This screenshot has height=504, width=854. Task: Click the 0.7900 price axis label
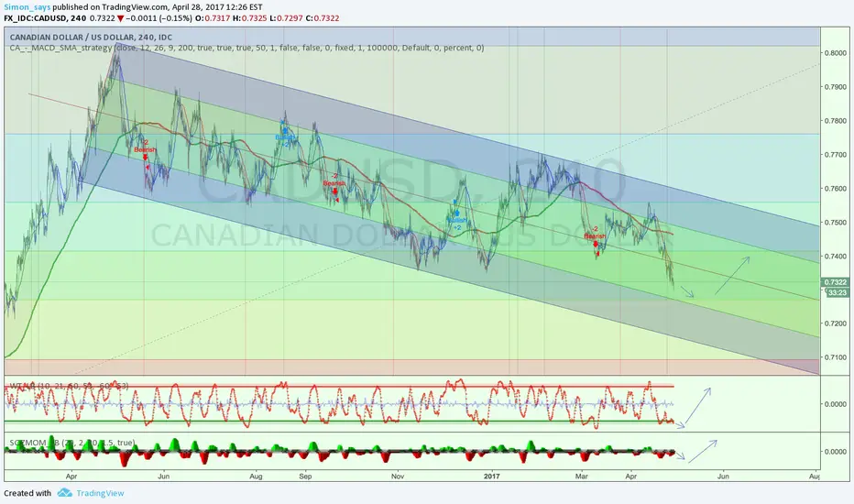(836, 87)
